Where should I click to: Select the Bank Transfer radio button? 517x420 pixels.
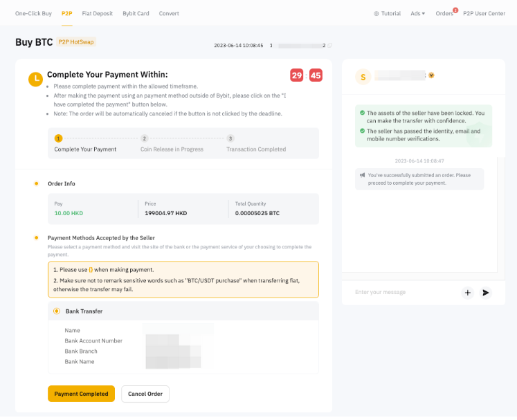pyautogui.click(x=57, y=311)
